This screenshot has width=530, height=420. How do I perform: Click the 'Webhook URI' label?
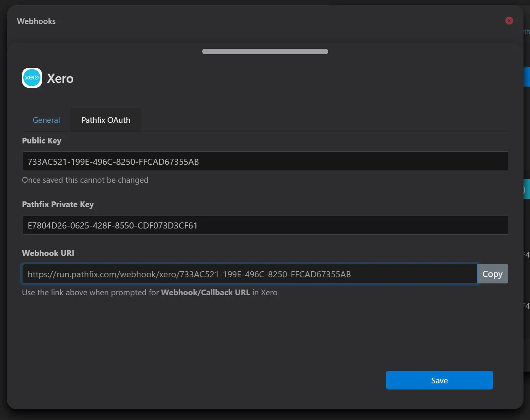[x=48, y=253]
